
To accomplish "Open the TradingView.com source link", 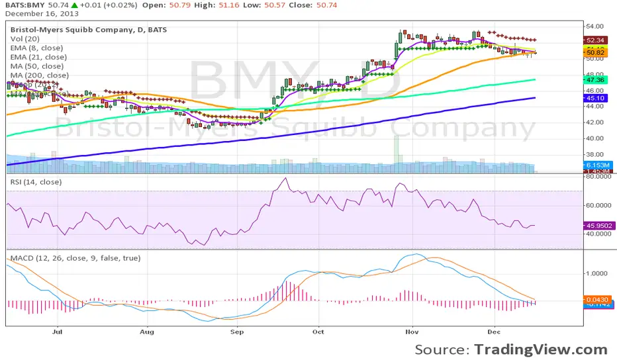I will pyautogui.click(x=541, y=349).
